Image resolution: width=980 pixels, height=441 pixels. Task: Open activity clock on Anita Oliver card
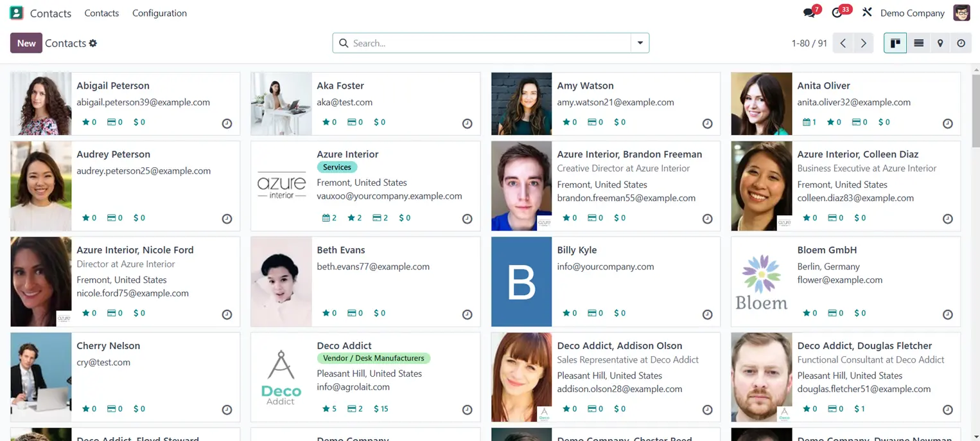947,123
